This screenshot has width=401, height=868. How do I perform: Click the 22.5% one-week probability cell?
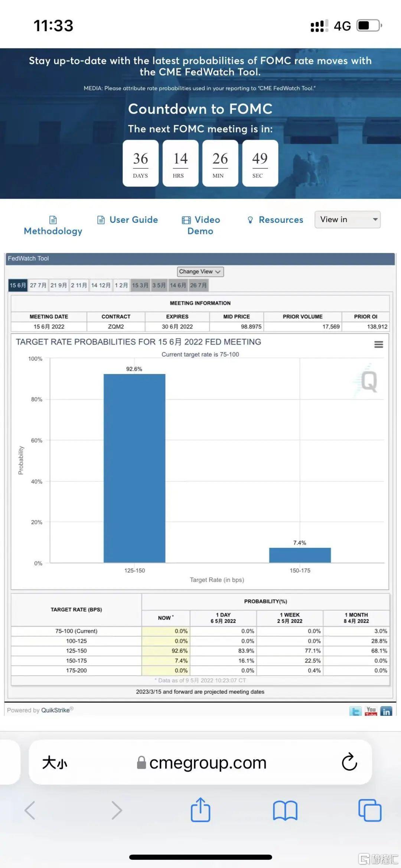[x=290, y=661]
